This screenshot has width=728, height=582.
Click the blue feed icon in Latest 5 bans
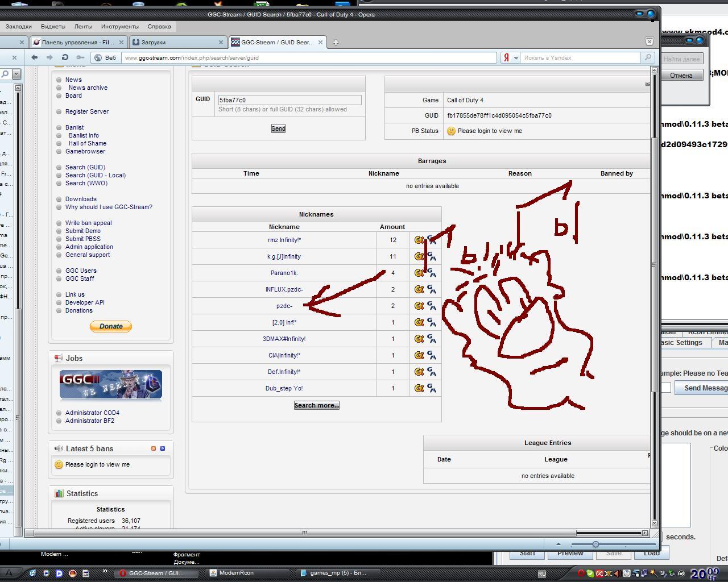(163, 448)
